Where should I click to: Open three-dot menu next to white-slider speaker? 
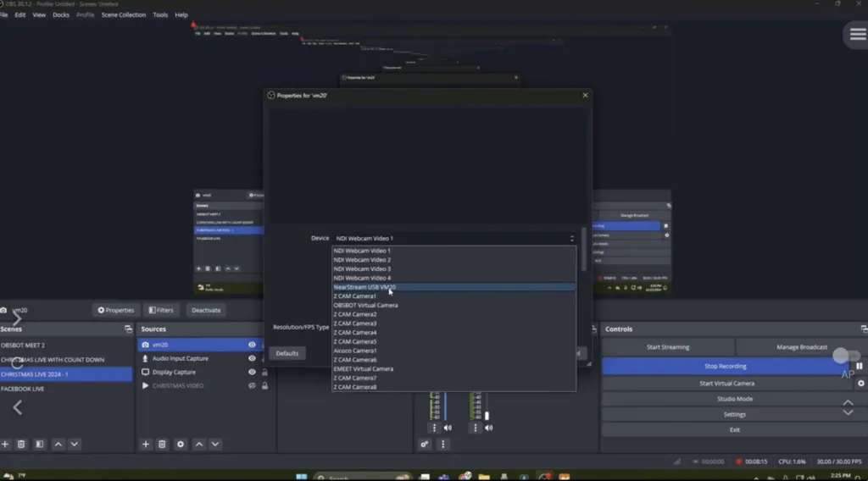click(x=475, y=428)
